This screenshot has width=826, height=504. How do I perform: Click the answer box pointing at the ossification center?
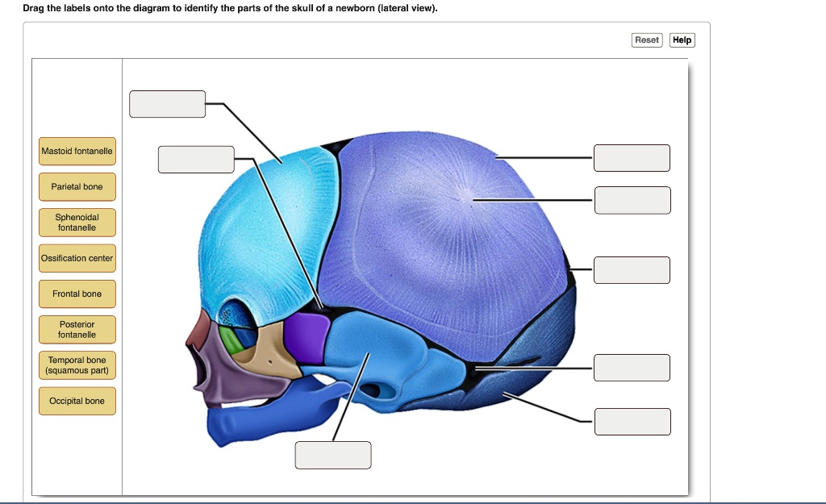[x=632, y=200]
